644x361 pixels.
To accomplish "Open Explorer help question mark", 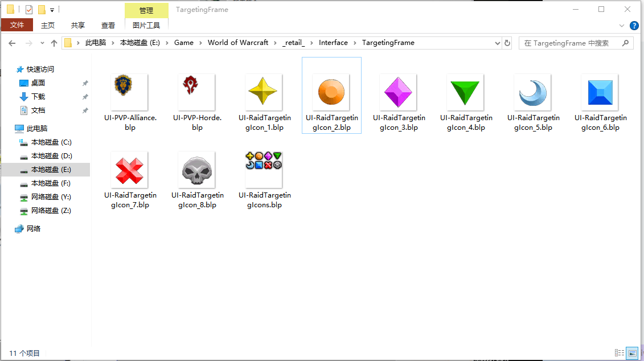I will tap(634, 26).
